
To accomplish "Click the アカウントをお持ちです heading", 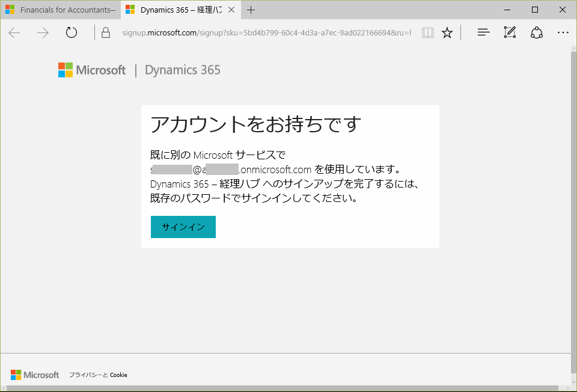I will pos(256,124).
